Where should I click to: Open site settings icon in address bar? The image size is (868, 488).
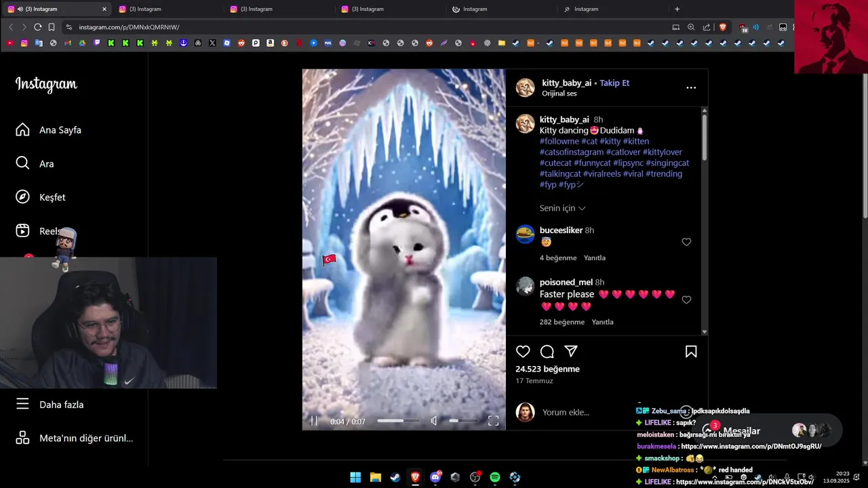(x=68, y=27)
